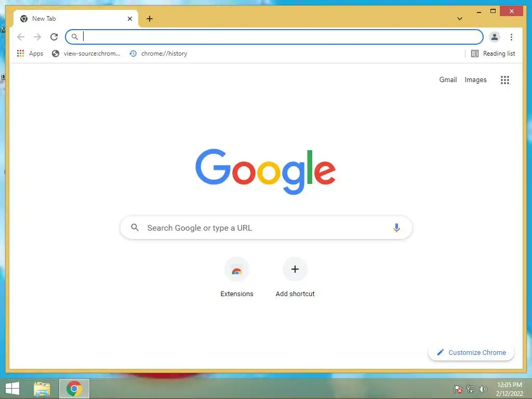Screen dimensions: 532x399
Task: Open the Windows Start menu
Action: pyautogui.click(x=12, y=389)
